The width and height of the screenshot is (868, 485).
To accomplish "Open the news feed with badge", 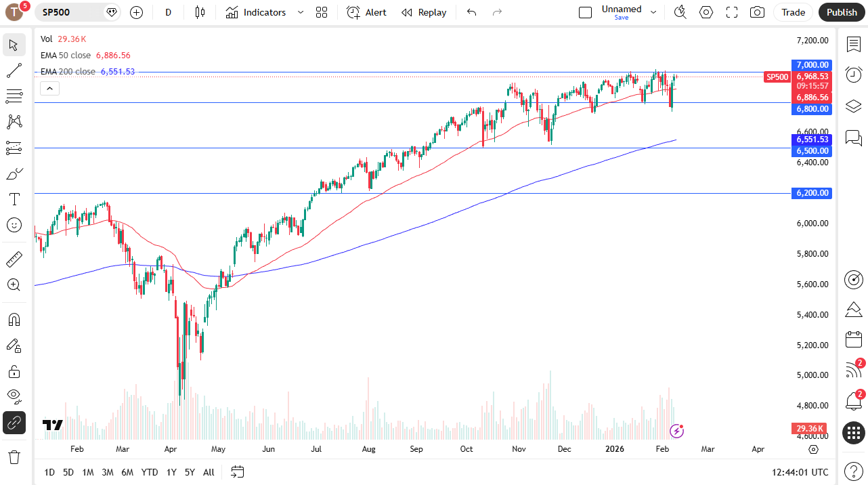I will coord(854,370).
